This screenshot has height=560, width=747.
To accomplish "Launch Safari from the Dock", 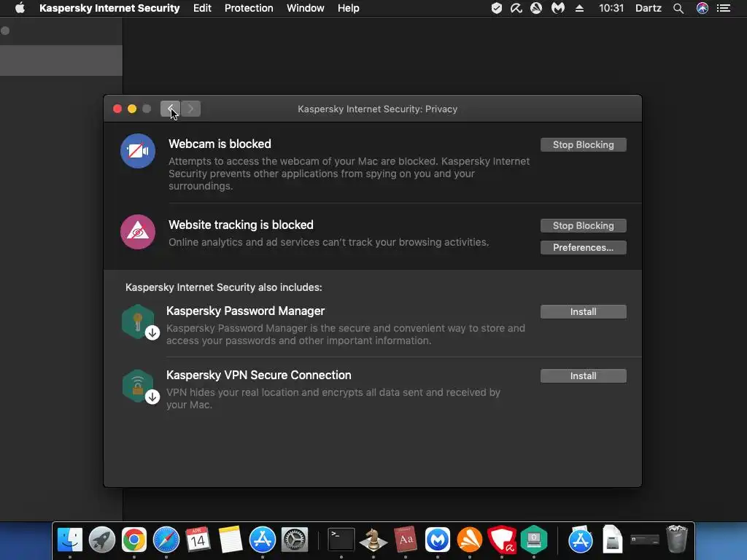I will pos(166,540).
